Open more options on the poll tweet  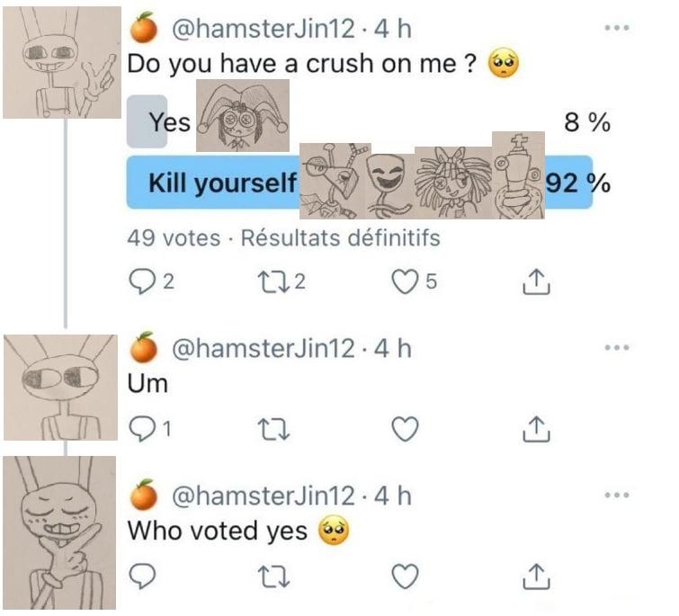[617, 29]
